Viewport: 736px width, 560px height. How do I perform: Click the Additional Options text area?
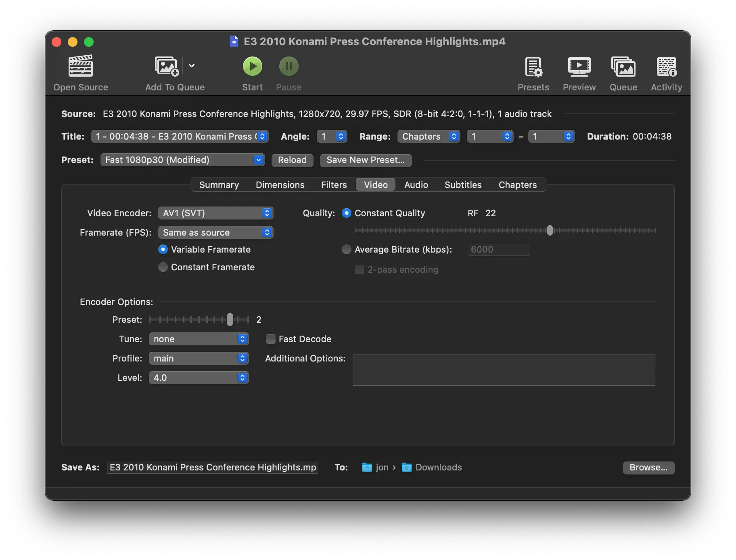(x=504, y=370)
